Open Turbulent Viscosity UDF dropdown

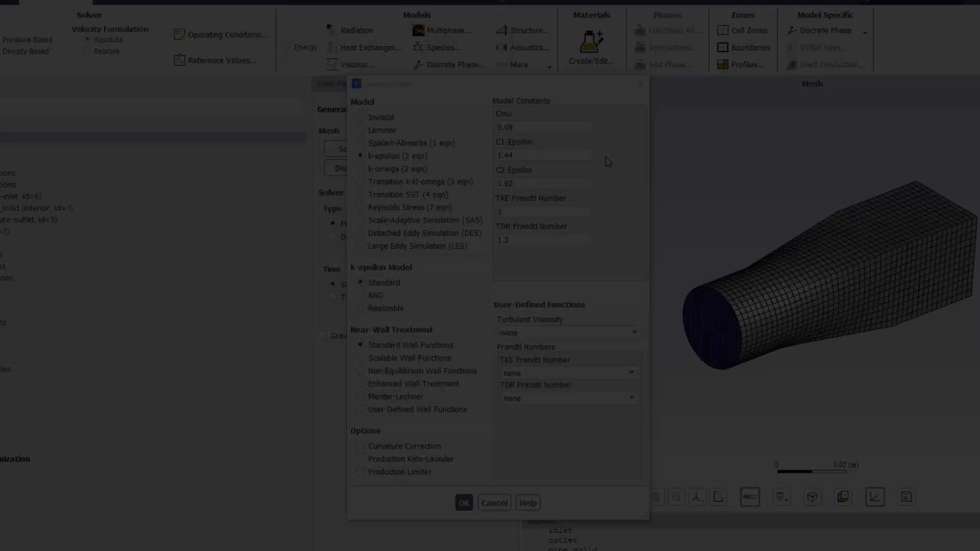coord(567,333)
